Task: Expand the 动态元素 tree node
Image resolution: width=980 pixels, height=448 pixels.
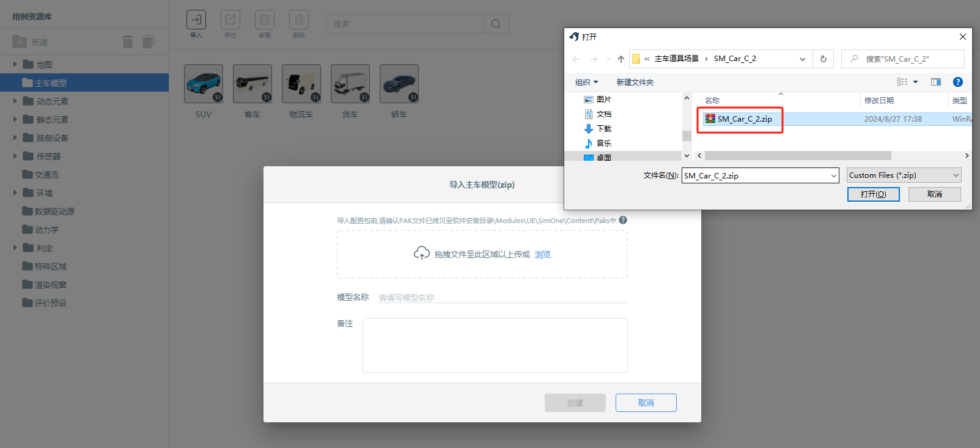Action: tap(15, 101)
